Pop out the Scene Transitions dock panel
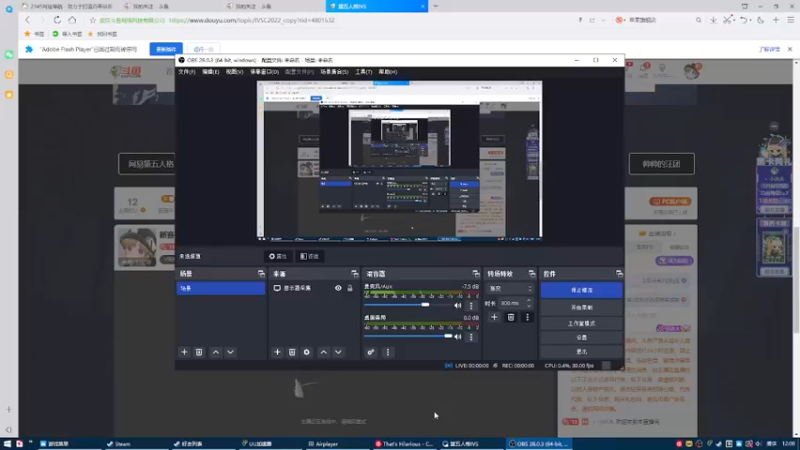The width and height of the screenshot is (800, 450). (x=532, y=274)
